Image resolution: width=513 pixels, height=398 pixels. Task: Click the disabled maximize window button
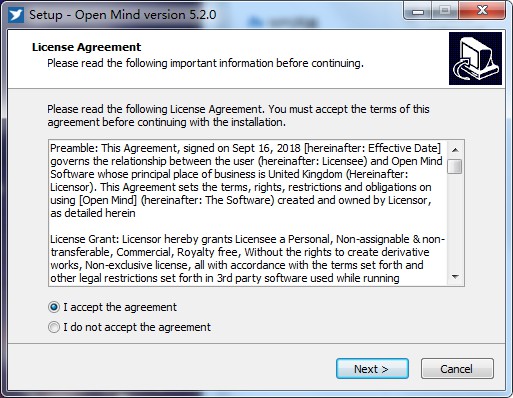pos(445,11)
